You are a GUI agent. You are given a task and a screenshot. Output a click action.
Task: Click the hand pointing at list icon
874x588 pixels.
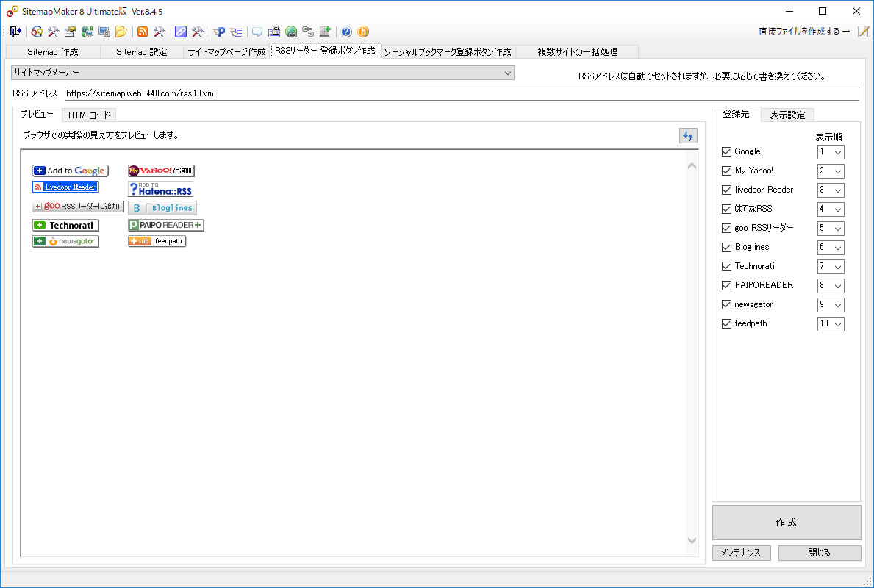(237, 32)
